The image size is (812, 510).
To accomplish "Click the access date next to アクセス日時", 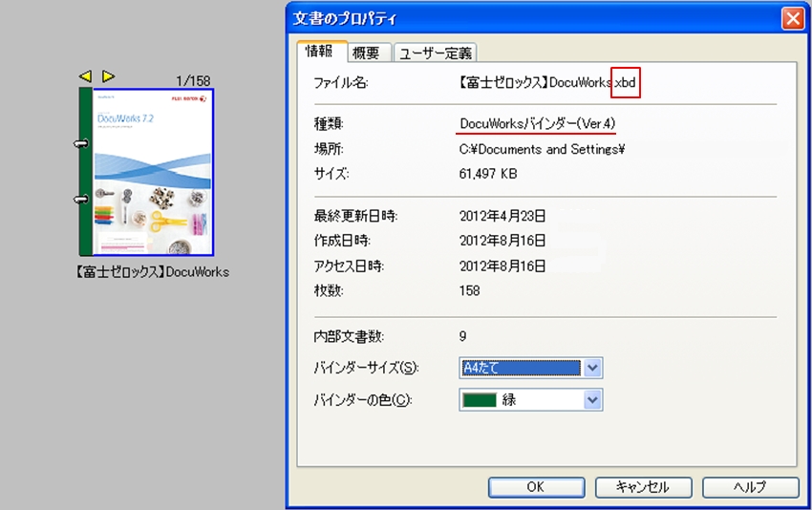I will click(502, 266).
